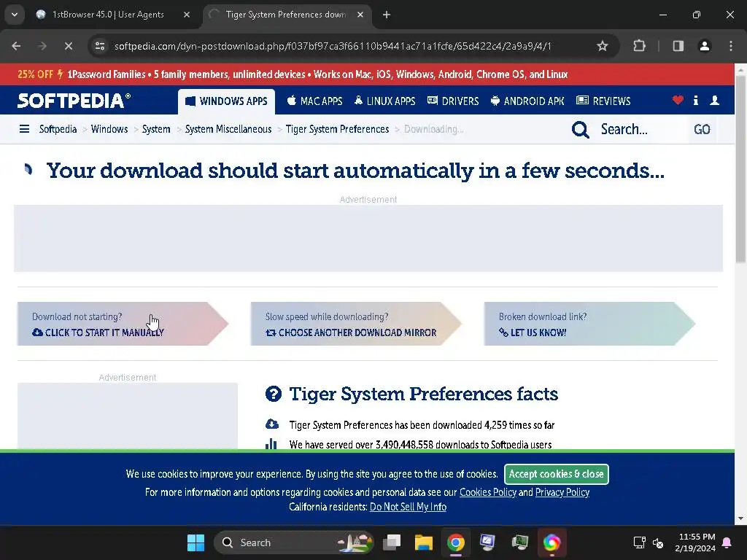The width and height of the screenshot is (747, 560).
Task: Click the 1Password Families promo banner
Action: (367, 74)
